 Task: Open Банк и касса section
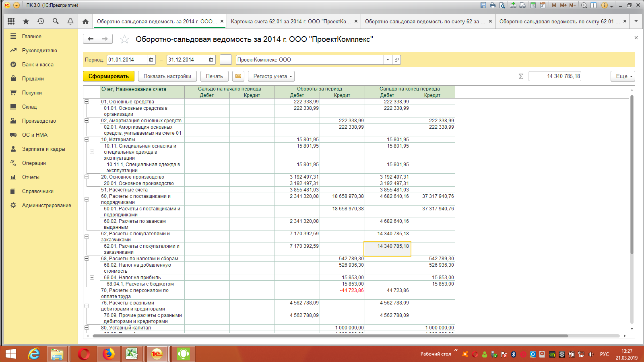(37, 64)
